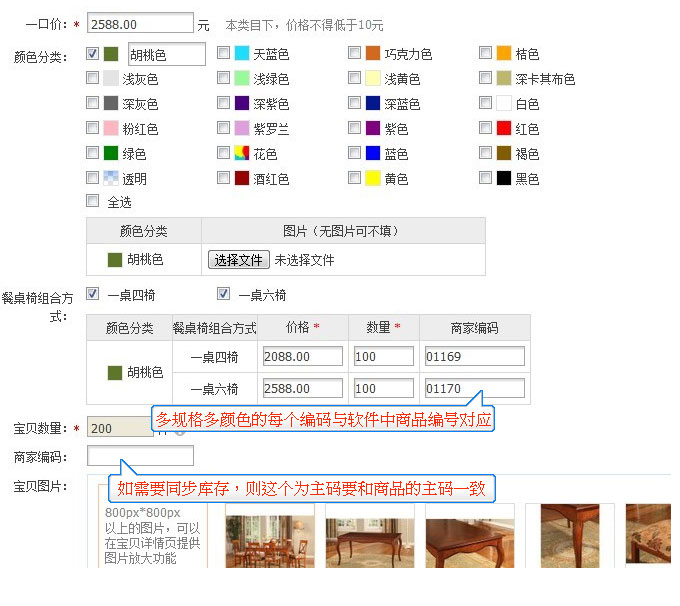This screenshot has width=680, height=606.
Task: Toggle the 一桌四椅 combination checkbox
Action: (x=93, y=294)
